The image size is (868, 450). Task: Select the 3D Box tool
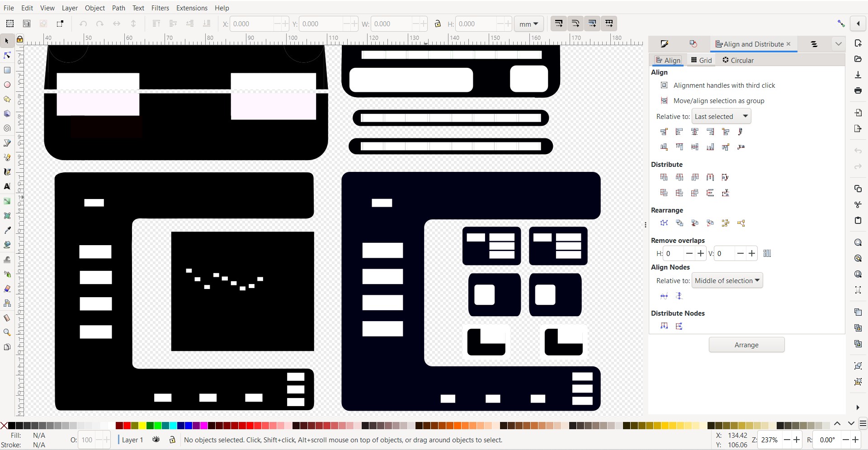coord(7,114)
